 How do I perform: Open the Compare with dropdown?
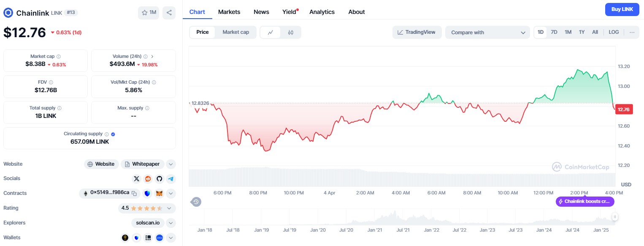487,32
